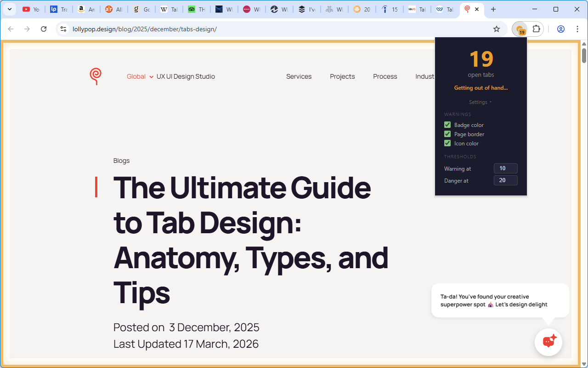588x368 pixels.
Task: Switch to the Wikipedia tab
Action: click(x=169, y=9)
